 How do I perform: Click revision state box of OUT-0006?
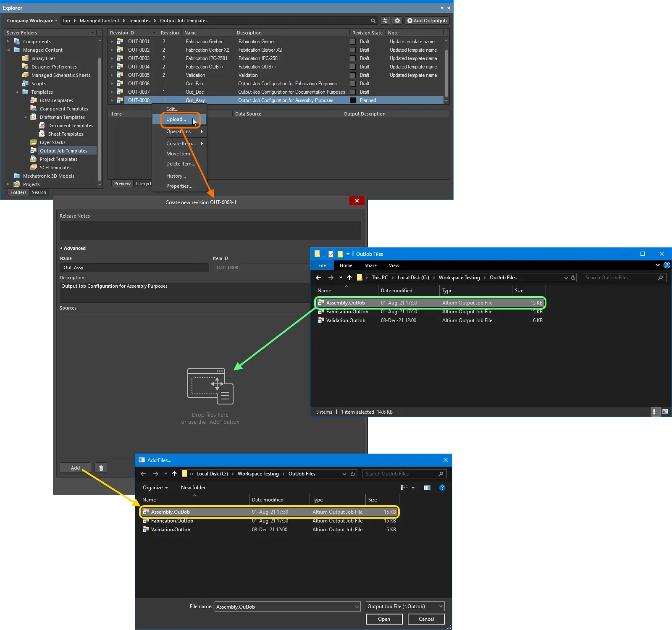(353, 84)
